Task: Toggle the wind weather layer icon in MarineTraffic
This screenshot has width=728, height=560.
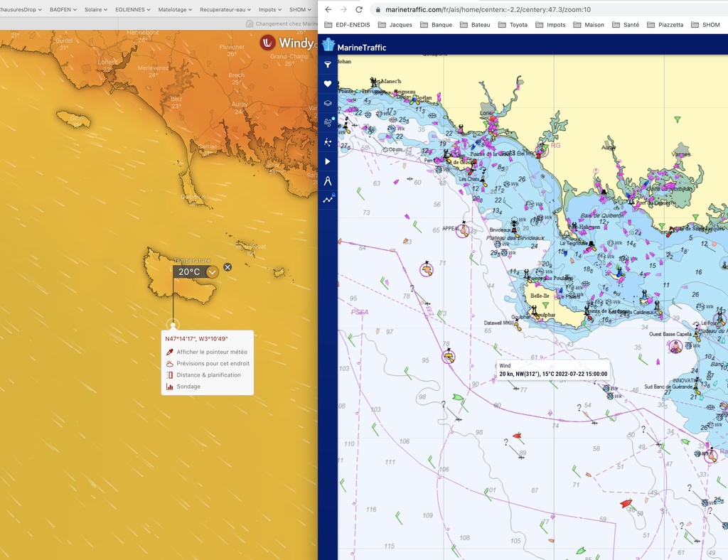Action: (x=328, y=122)
